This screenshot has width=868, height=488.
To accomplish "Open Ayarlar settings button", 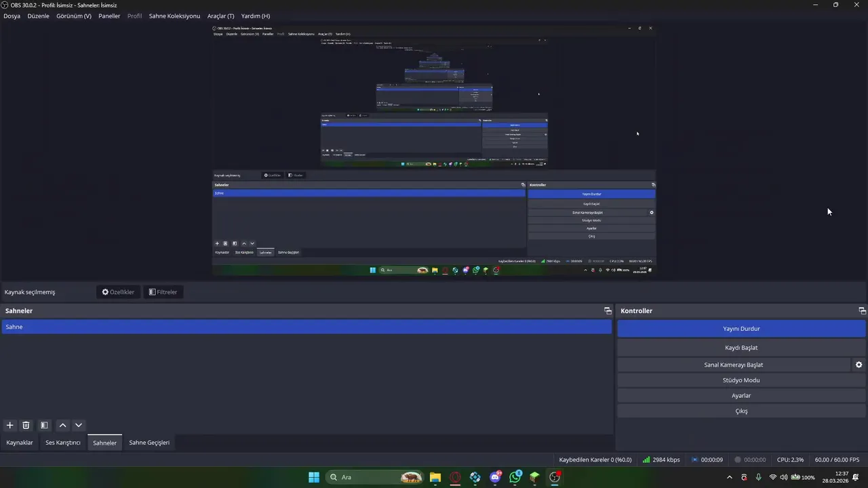I will pyautogui.click(x=741, y=396).
